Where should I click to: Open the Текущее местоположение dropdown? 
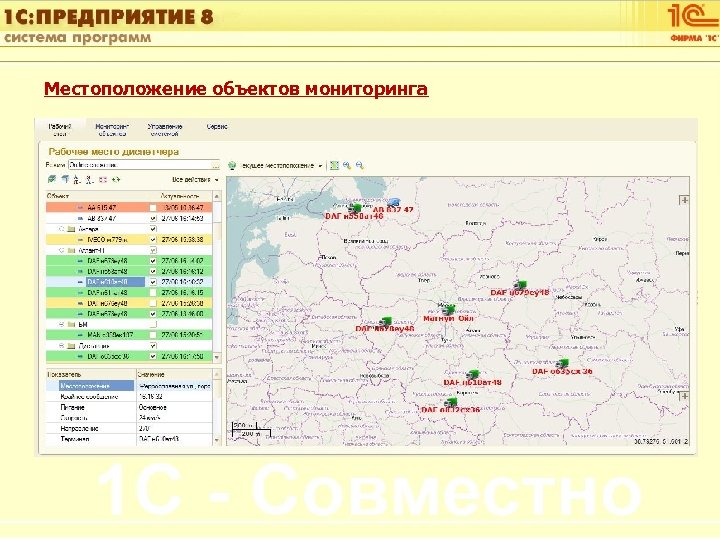tap(281, 165)
